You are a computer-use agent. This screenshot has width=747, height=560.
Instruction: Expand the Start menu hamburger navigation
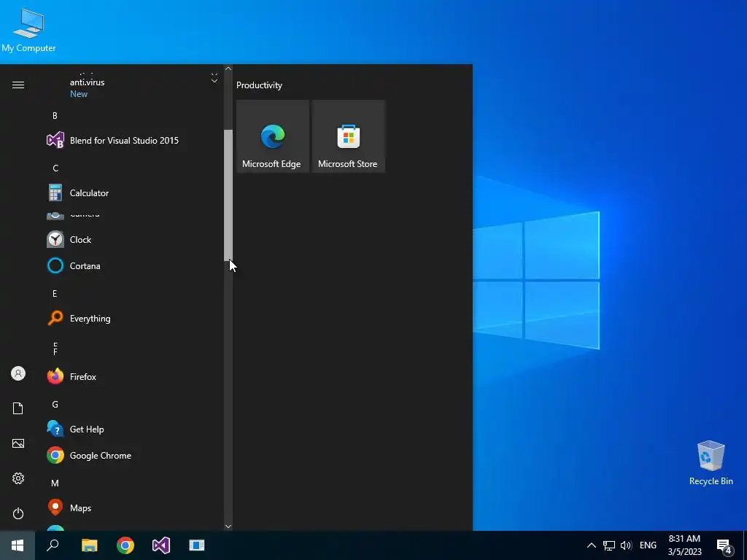tap(18, 85)
